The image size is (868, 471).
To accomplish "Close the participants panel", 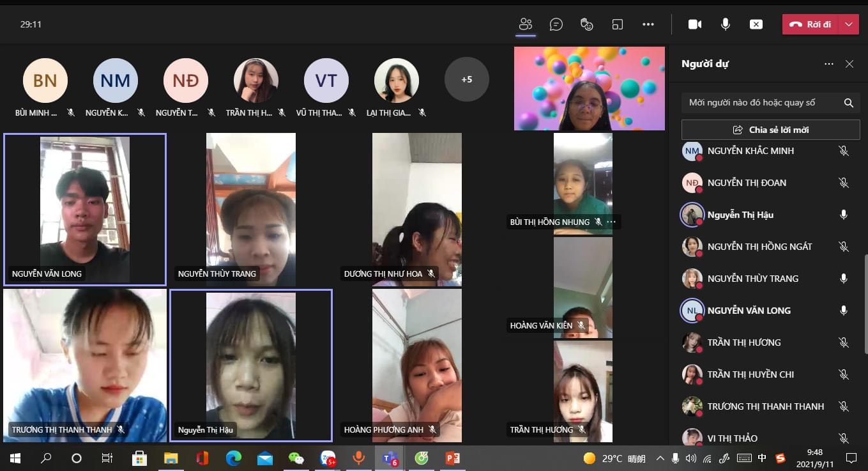I will (x=849, y=64).
